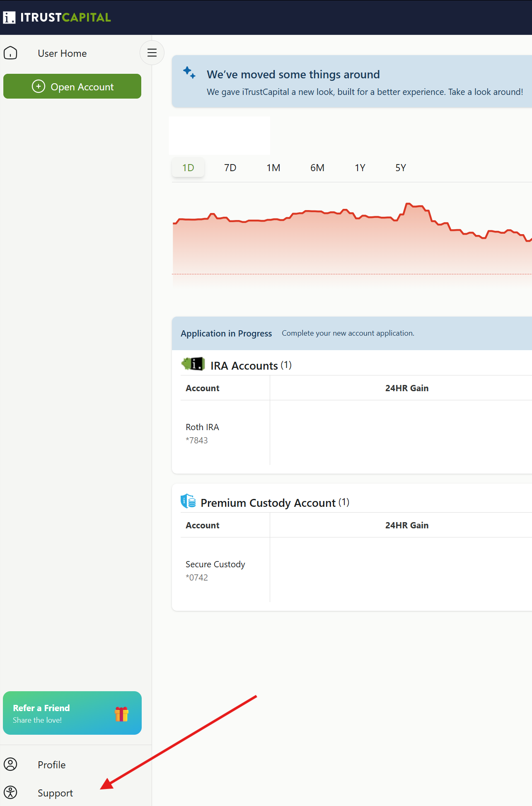This screenshot has width=532, height=806.
Task: Click Complete your new account application
Action: click(x=348, y=333)
